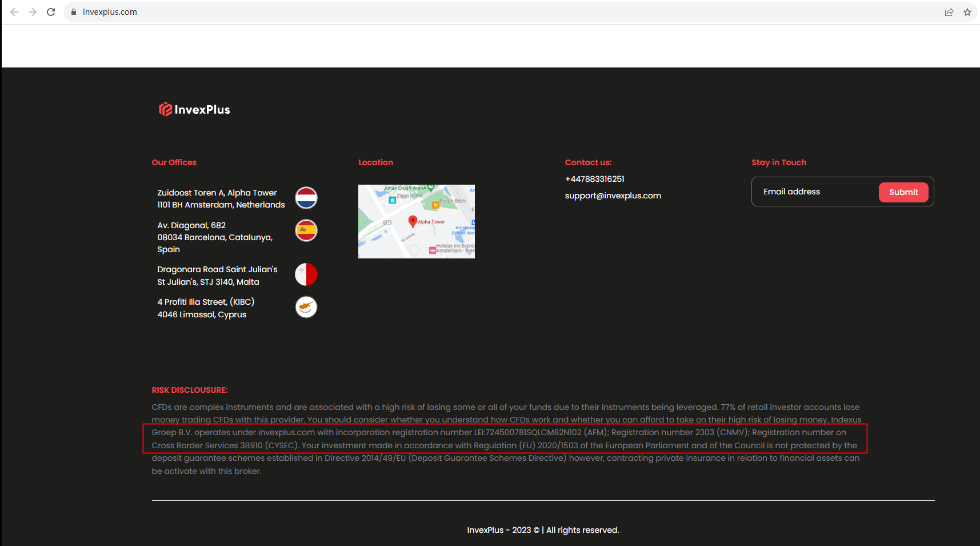980x546 pixels.
Task: Click the Cyprus flag icon
Action: [x=306, y=307]
